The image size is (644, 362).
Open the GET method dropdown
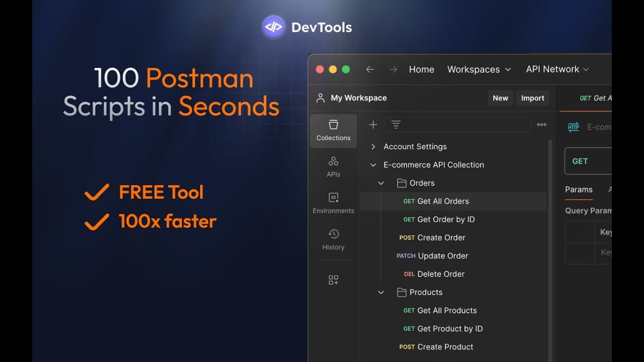(x=588, y=161)
